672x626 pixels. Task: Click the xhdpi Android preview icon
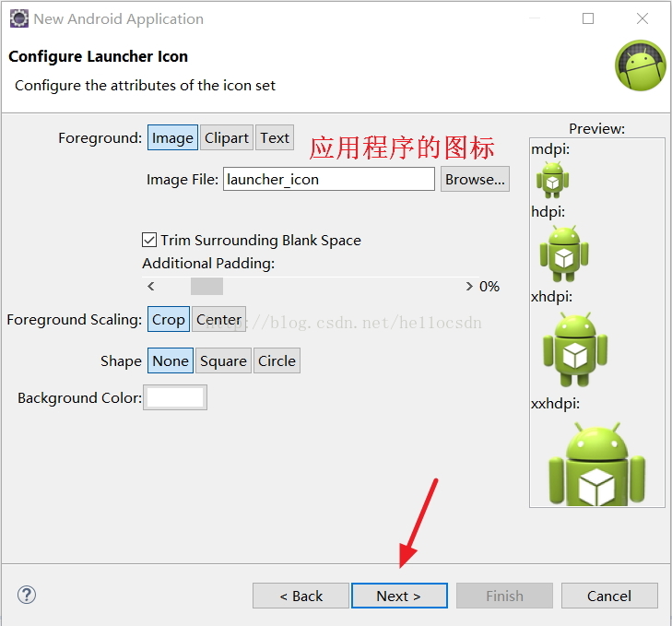click(x=575, y=349)
